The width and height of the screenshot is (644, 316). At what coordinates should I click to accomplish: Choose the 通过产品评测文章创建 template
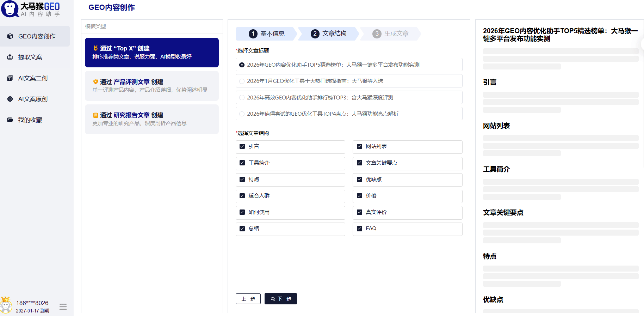[x=151, y=86]
